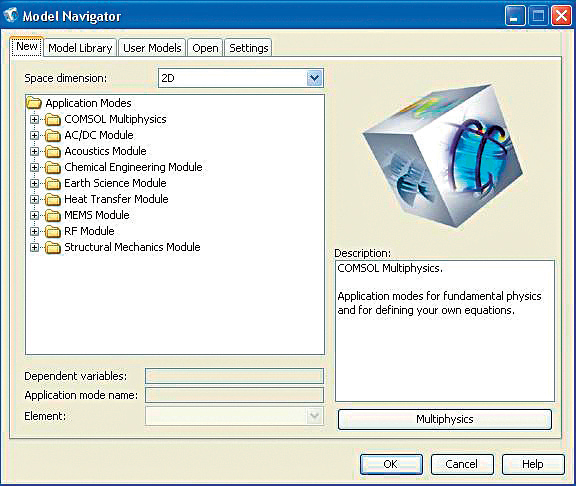Viewport: 576px width, 486px height.
Task: Select the Structural Mechanics Module tree label
Action: coord(132,247)
